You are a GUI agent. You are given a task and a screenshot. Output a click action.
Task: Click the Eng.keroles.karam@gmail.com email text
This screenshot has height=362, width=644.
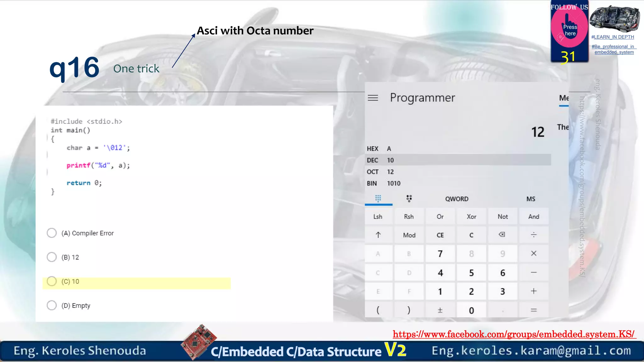point(531,350)
